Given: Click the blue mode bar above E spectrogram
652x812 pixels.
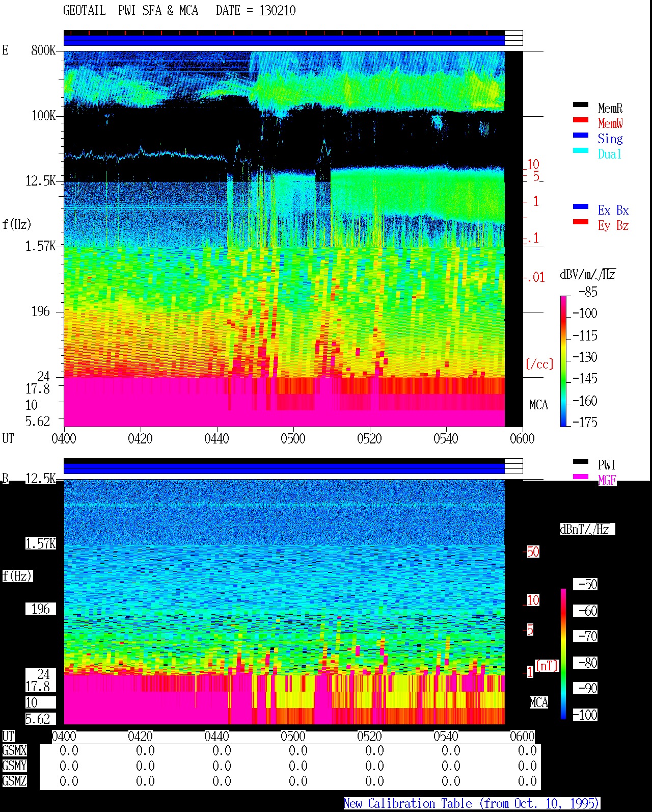Looking at the screenshot, I should (x=284, y=40).
